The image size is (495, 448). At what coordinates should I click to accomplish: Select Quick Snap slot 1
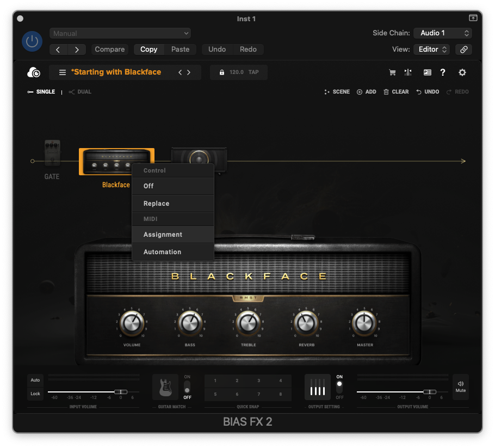[215, 381]
